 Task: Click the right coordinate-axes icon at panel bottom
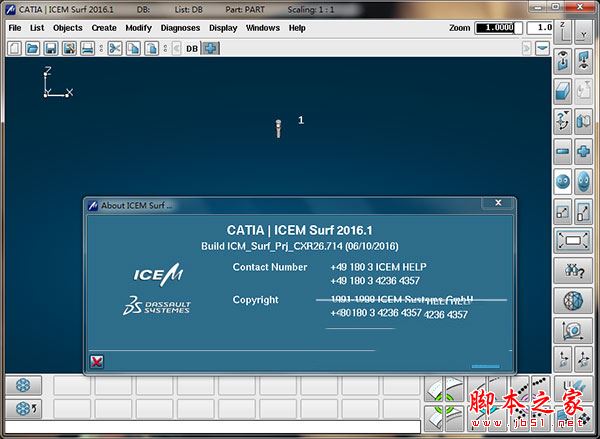(583, 360)
